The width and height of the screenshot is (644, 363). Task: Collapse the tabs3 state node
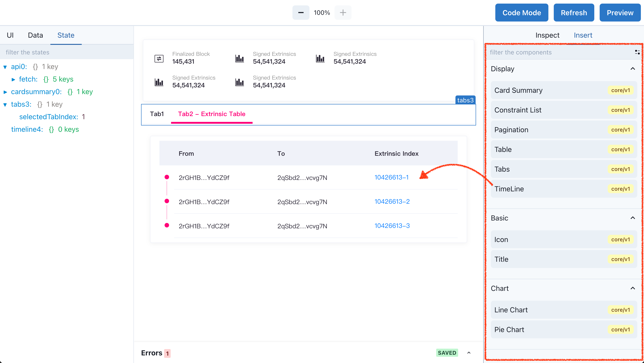coord(5,105)
